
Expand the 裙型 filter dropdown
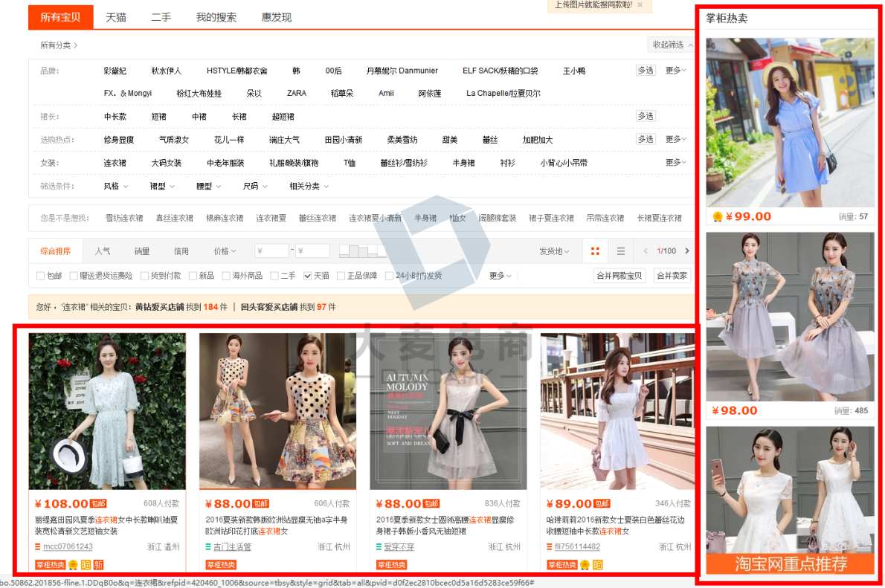click(x=162, y=187)
